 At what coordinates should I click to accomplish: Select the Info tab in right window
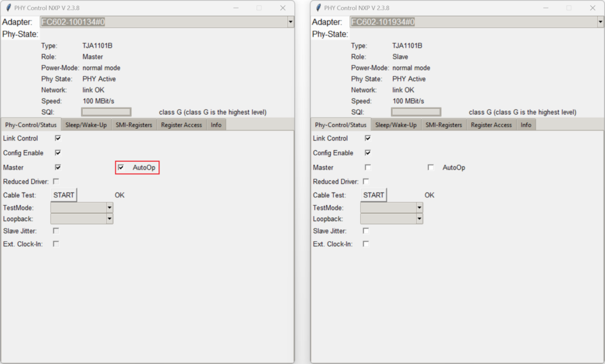526,125
